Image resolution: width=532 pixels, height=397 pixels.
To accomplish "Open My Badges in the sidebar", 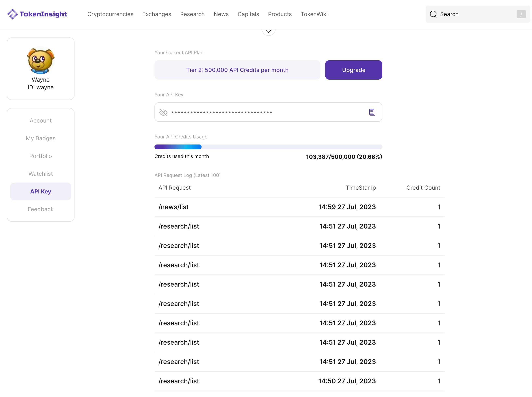I will pos(40,138).
